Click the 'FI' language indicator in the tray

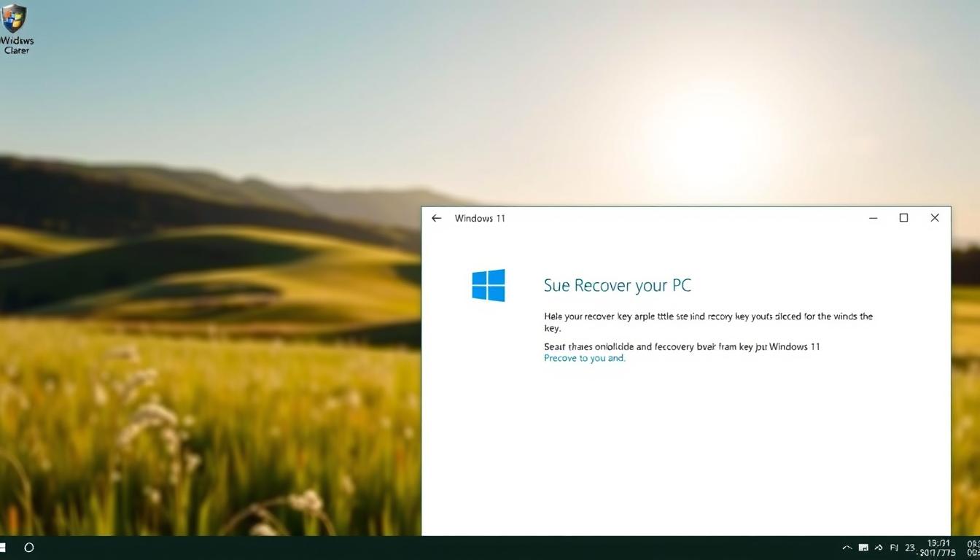tap(894, 548)
